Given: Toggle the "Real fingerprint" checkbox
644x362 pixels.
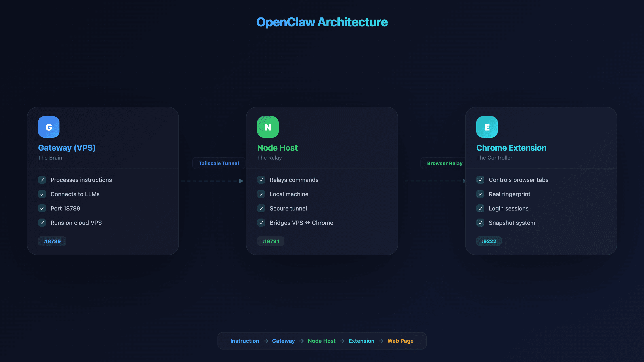Looking at the screenshot, I should [480, 194].
